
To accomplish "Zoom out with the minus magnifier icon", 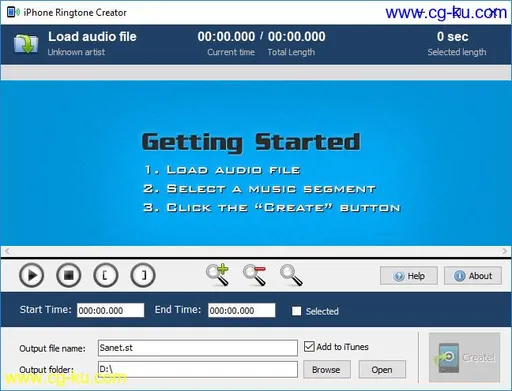I will (x=255, y=275).
